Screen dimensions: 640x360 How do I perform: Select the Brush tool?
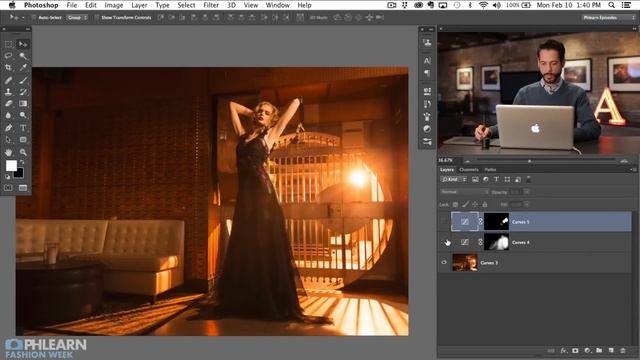click(23, 80)
